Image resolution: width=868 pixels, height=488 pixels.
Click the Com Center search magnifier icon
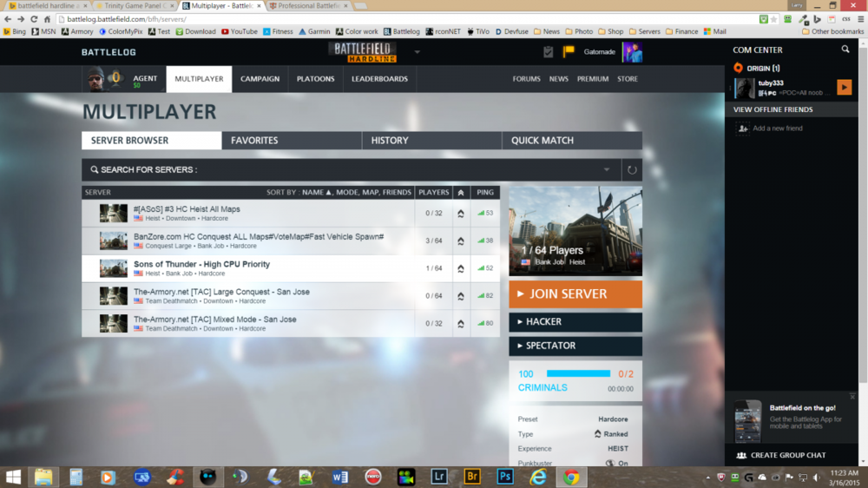point(845,50)
